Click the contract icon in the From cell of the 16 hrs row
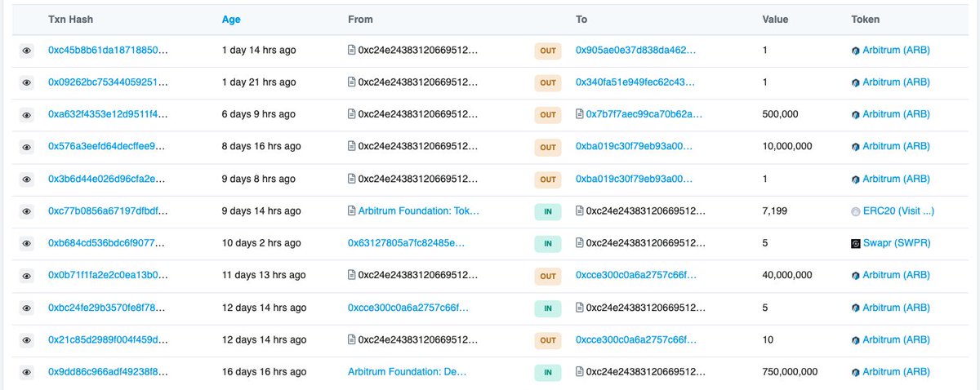This screenshot has width=980, height=390. point(352,146)
